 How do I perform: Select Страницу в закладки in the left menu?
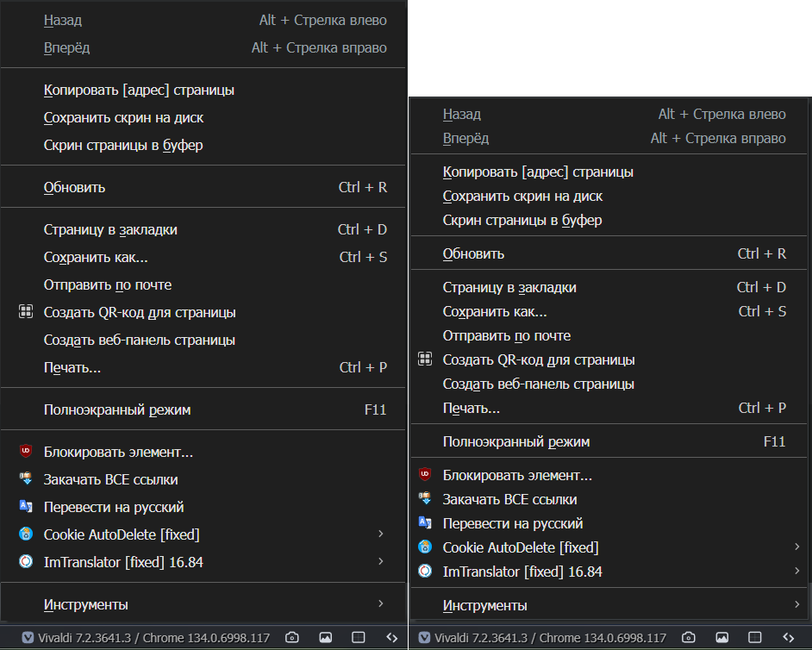tap(203, 229)
